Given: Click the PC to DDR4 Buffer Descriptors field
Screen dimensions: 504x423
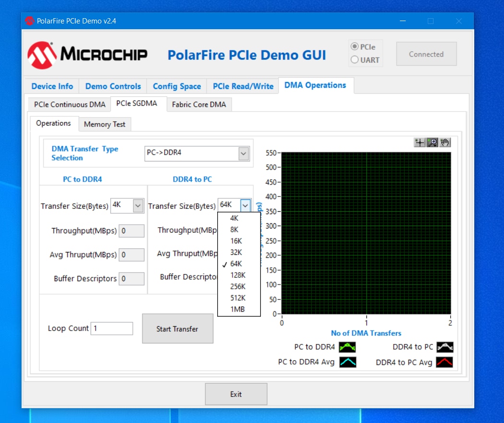Looking at the screenshot, I should tap(131, 278).
